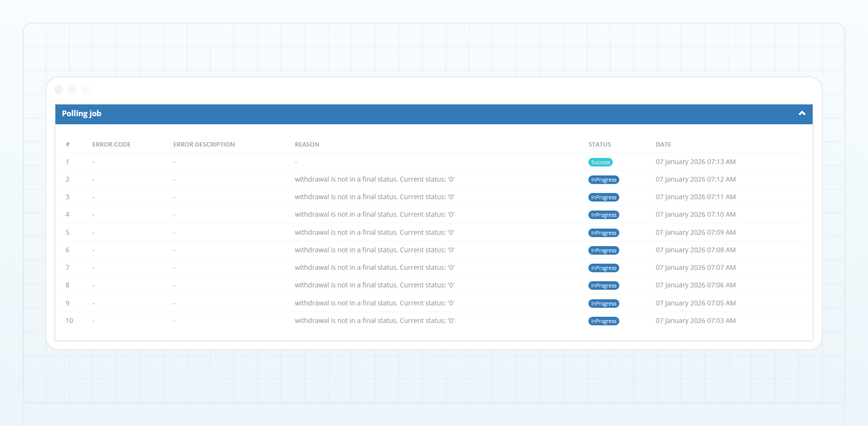Click InProgress badge in row 9
This screenshot has height=426, width=868.
click(x=604, y=304)
